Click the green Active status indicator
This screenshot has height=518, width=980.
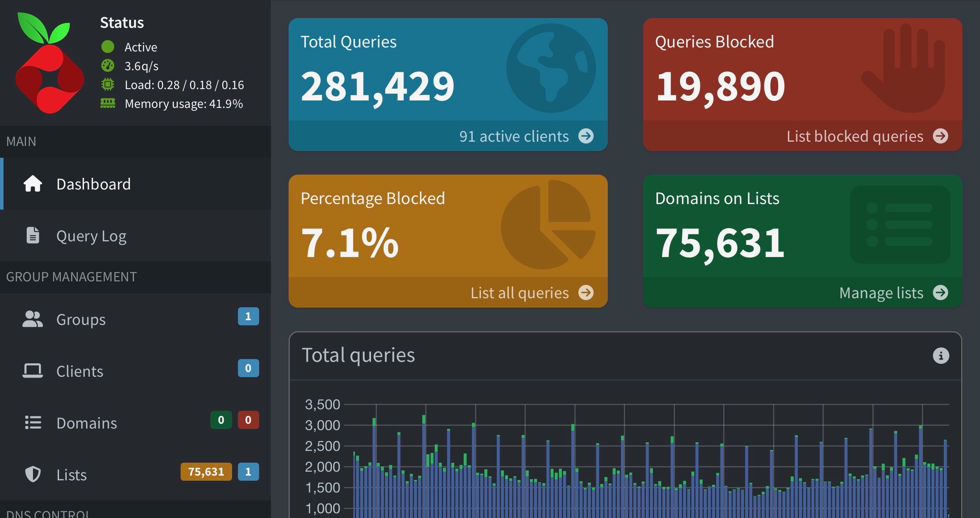pyautogui.click(x=108, y=46)
